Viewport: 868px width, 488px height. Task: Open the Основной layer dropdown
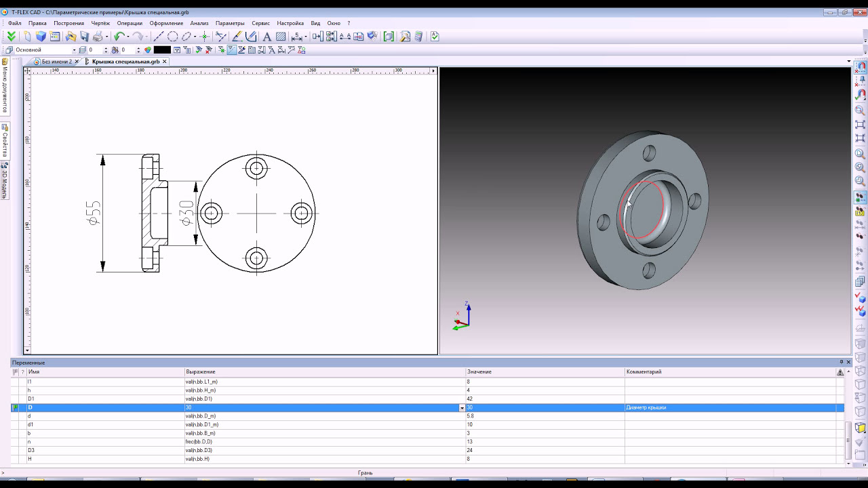[74, 49]
